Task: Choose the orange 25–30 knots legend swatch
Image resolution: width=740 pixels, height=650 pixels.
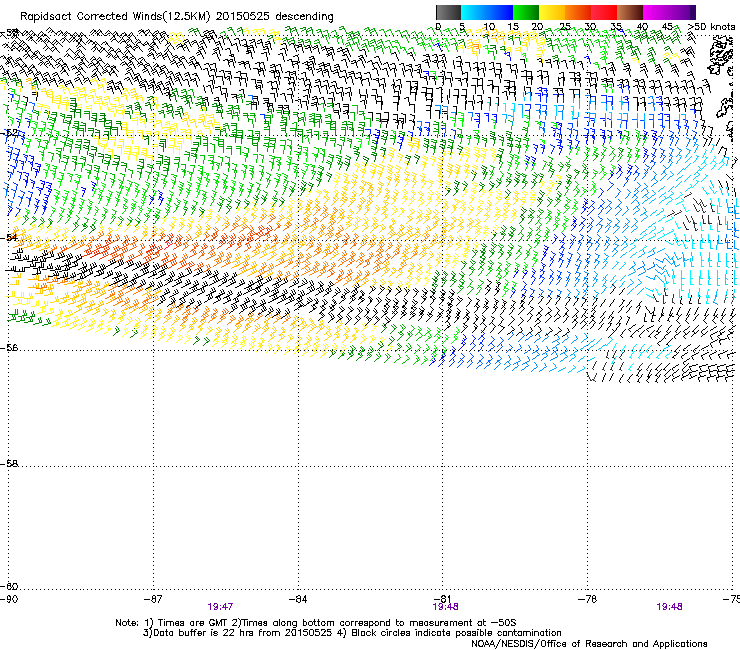Action: tap(578, 12)
